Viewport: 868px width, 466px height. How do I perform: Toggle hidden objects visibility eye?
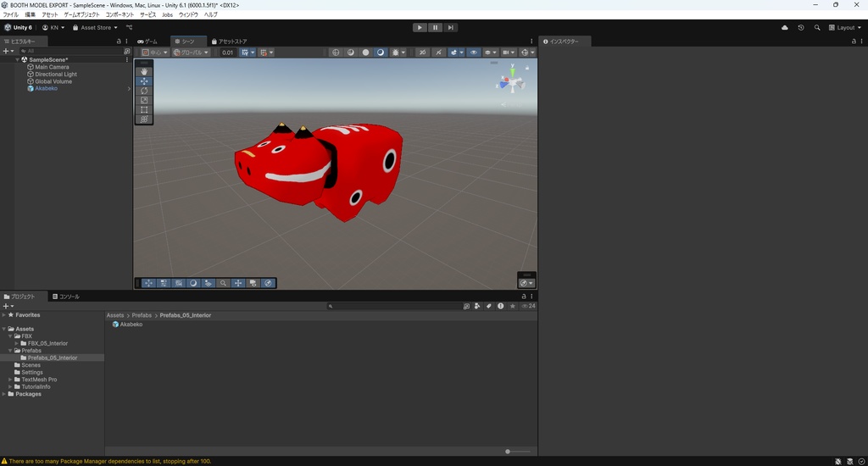point(473,52)
